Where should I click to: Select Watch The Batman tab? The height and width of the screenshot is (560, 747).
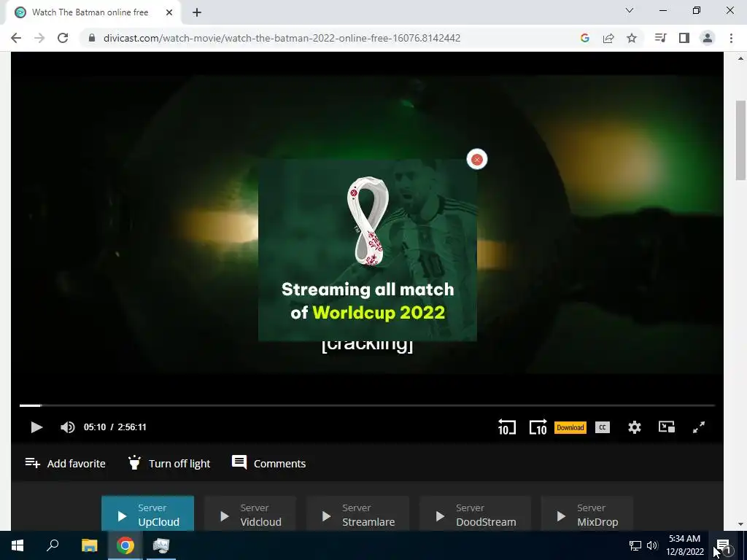tap(93, 12)
